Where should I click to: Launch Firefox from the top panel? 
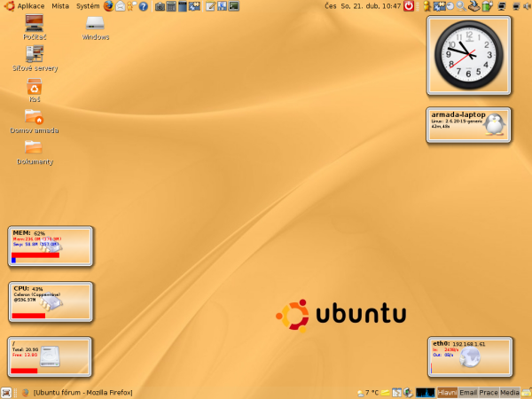click(108, 6)
